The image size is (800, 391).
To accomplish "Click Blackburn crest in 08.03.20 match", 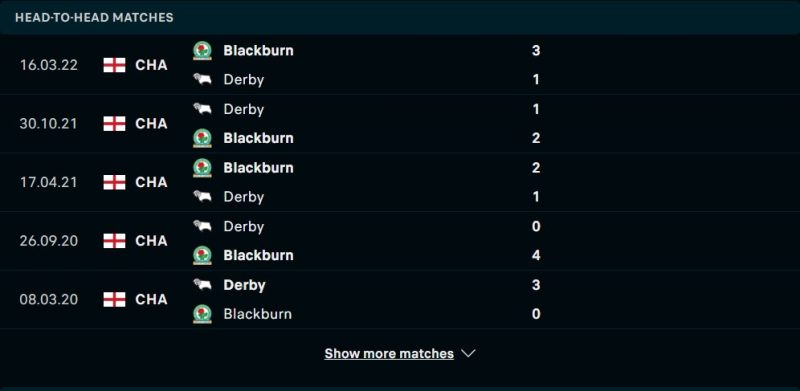I will point(203,313).
